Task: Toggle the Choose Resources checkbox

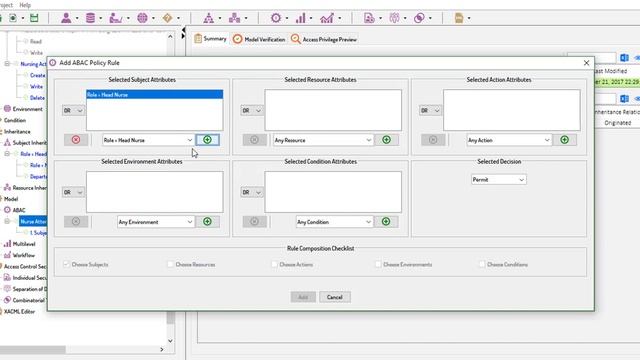Action: pyautogui.click(x=171, y=264)
